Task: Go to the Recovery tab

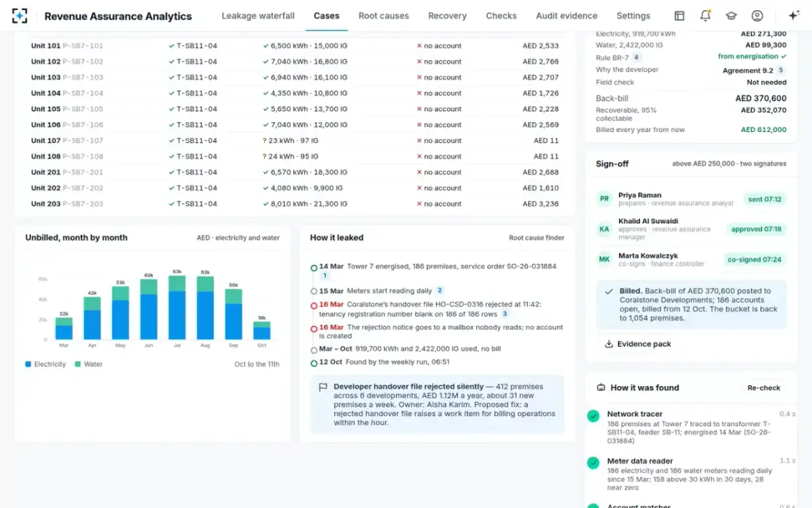Action: click(x=447, y=16)
